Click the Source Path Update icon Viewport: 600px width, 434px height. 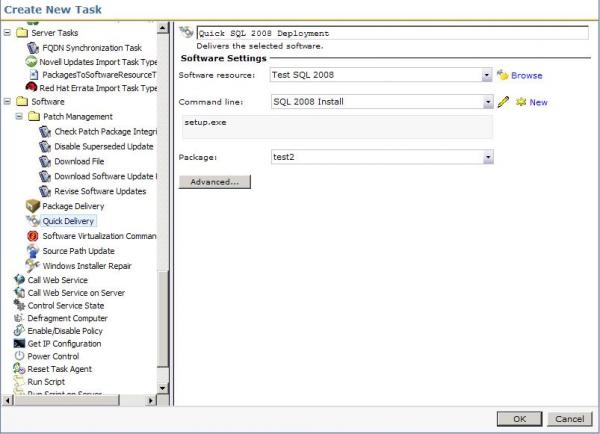click(x=33, y=251)
